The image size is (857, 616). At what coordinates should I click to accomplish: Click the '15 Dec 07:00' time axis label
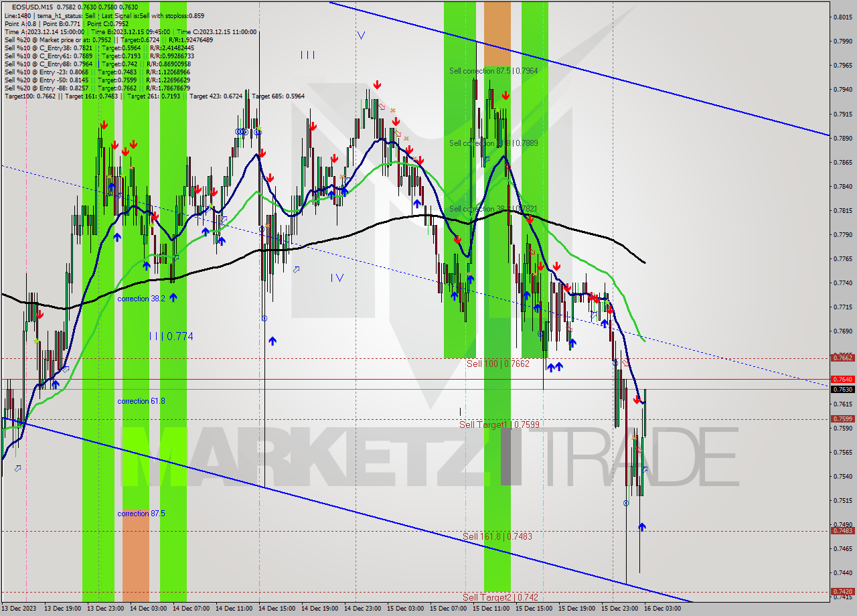[x=448, y=609]
